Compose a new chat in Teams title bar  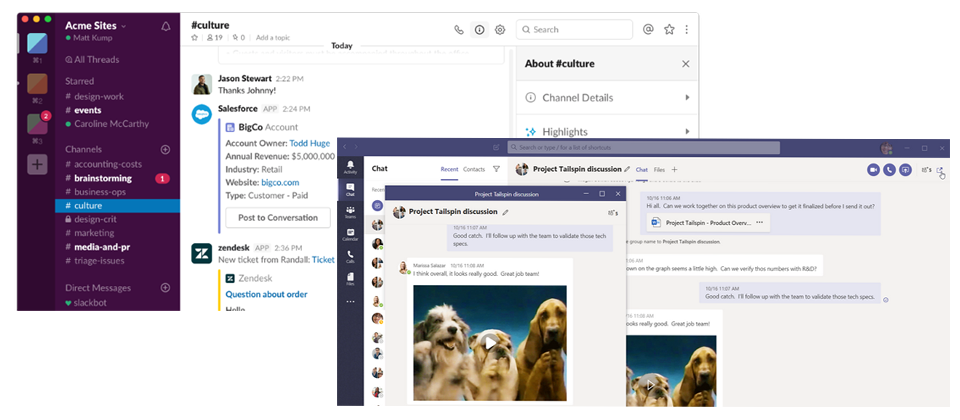tap(496, 148)
